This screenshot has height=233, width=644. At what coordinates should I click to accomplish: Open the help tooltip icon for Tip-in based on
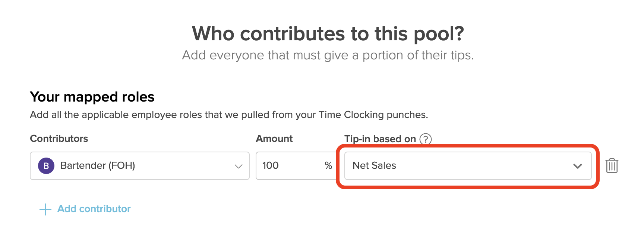coord(425,139)
